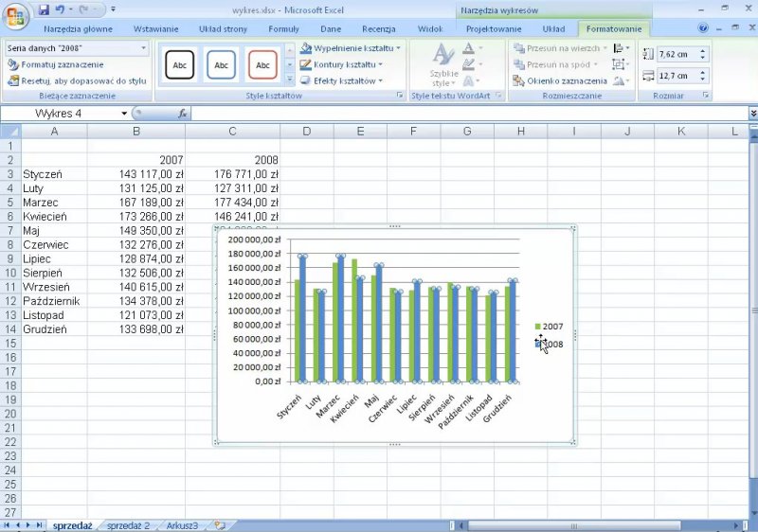Image resolution: width=758 pixels, height=532 pixels.
Task: Click the 2008 legend color marker
Action: pos(538,345)
